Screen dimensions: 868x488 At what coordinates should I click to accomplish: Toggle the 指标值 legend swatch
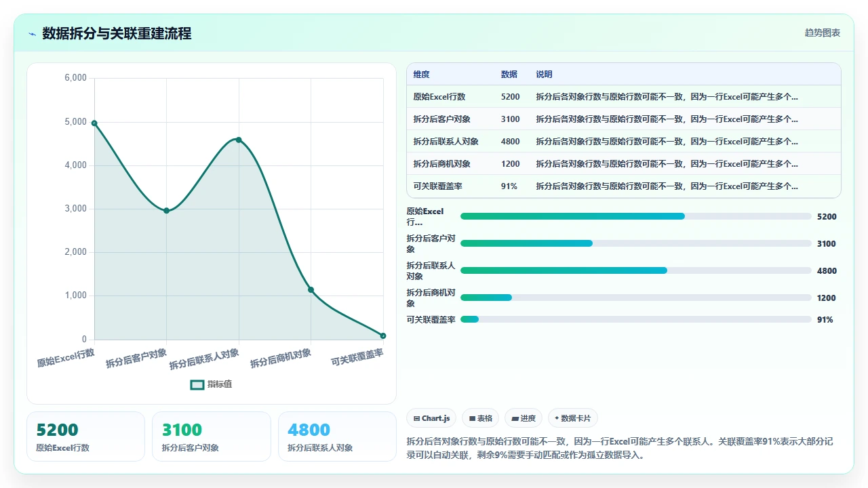[x=197, y=384]
